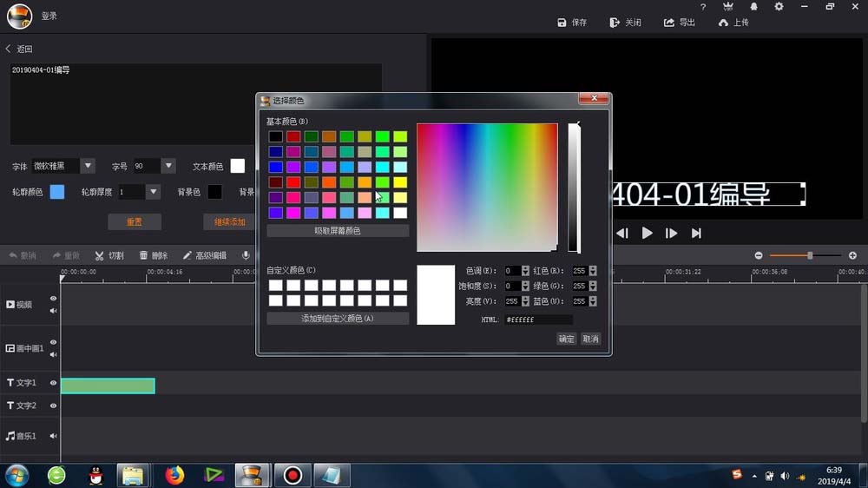Open the file explorer taskbar icon
The image size is (868, 488).
(133, 475)
